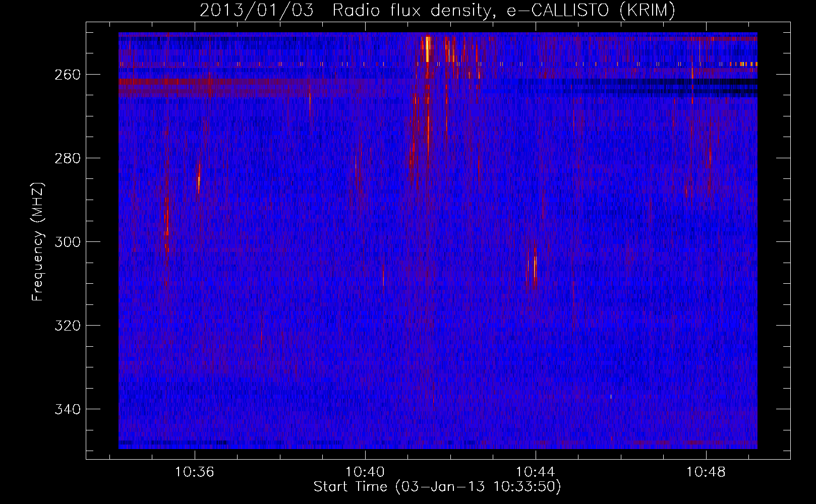This screenshot has width=816, height=504.
Task: Select the 280 frequency tick label
Action: point(67,158)
